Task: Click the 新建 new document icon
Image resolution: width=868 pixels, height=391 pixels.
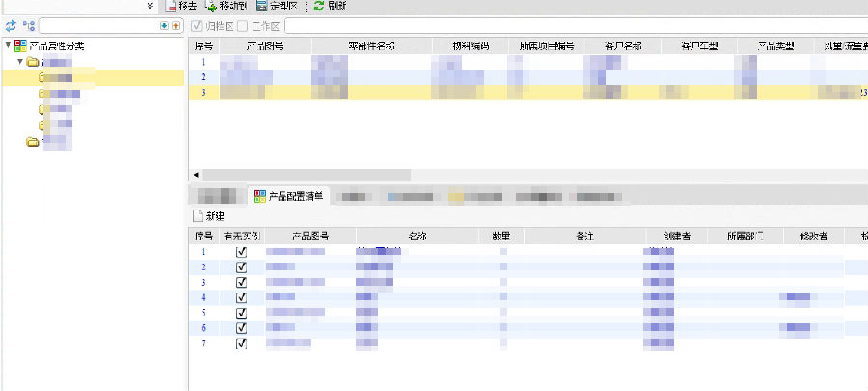Action: click(x=199, y=215)
